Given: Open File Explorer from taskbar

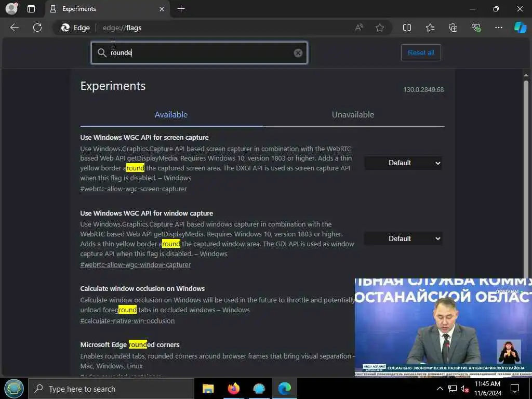Looking at the screenshot, I should (x=208, y=389).
